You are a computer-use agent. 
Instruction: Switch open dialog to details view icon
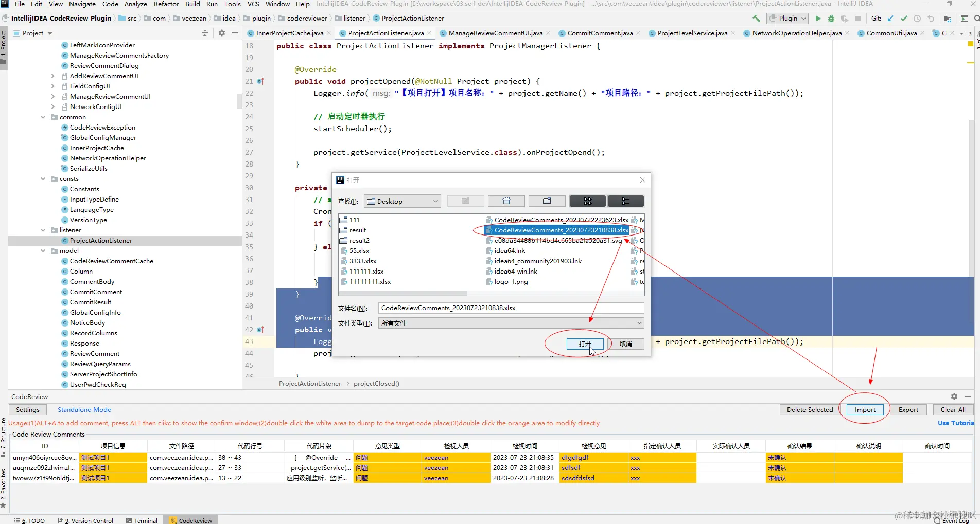626,201
